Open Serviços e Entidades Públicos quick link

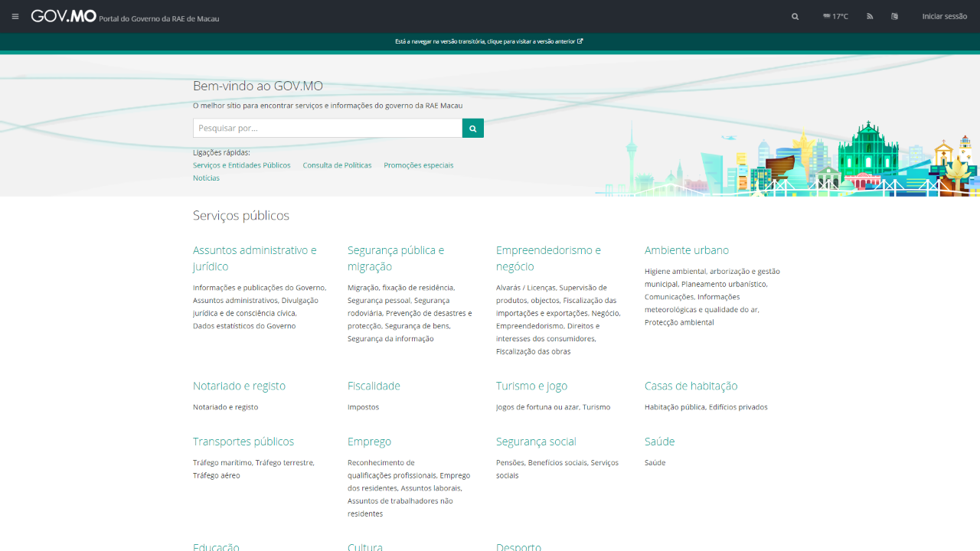[241, 165]
